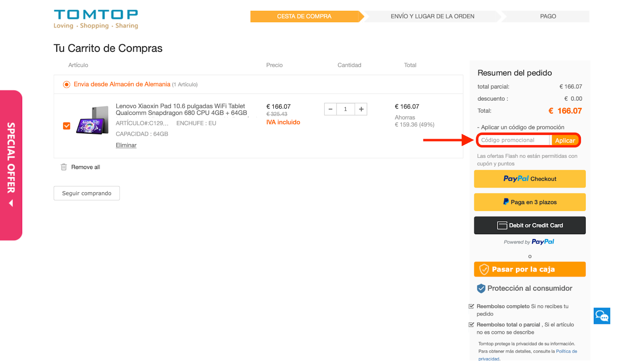Uncheck the Lenovo tablet item checkbox
Screen dimensions: 644x361
click(x=67, y=126)
